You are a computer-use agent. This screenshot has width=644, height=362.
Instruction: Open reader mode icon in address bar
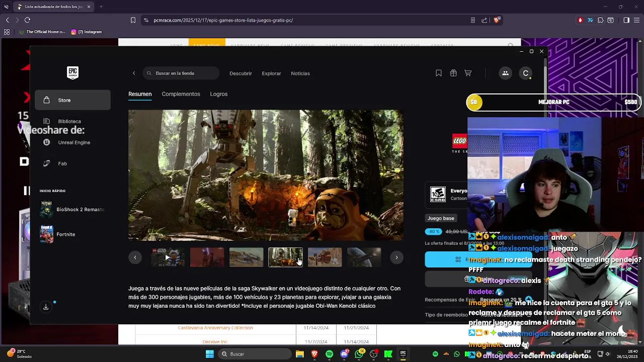[x=473, y=20]
